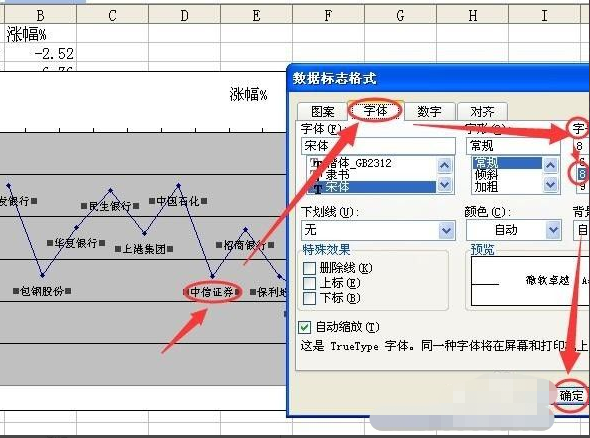The height and width of the screenshot is (438, 590).
Task: Click the chart title 涨幅%
Action: (x=248, y=94)
